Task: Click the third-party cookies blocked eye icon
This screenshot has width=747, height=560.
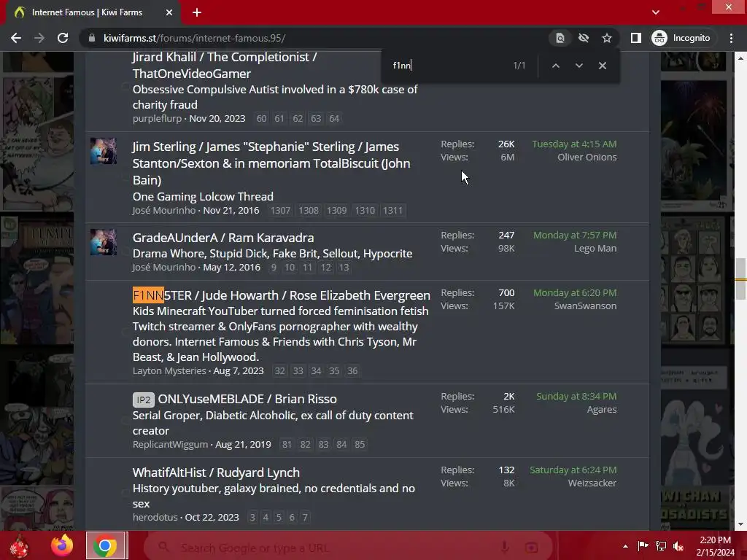Action: pos(583,38)
